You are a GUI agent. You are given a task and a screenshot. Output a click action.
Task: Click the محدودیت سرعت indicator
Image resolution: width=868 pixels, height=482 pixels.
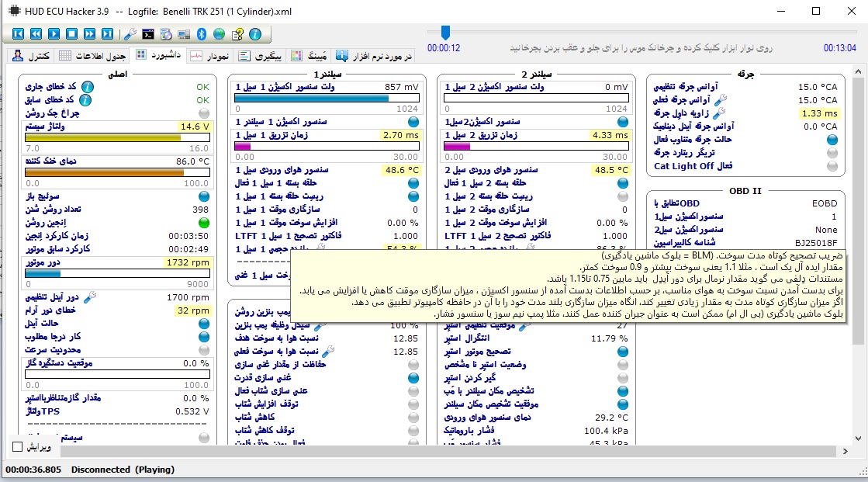pos(204,349)
